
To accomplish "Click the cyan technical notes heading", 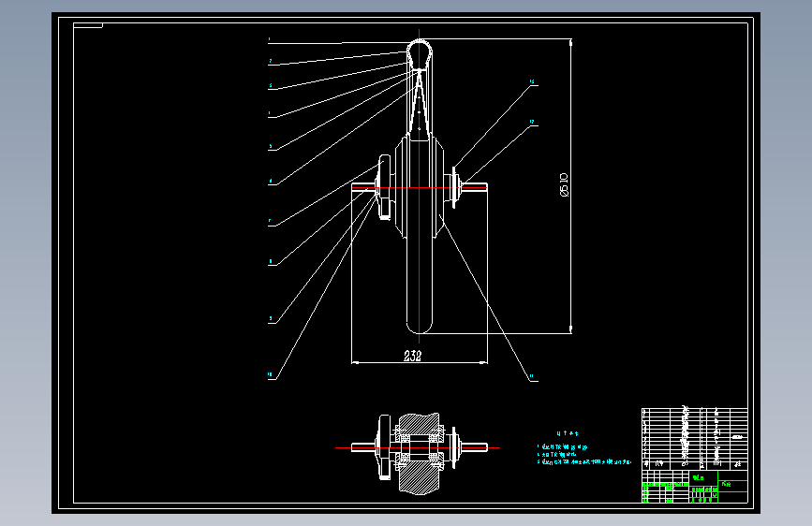I will tap(568, 434).
